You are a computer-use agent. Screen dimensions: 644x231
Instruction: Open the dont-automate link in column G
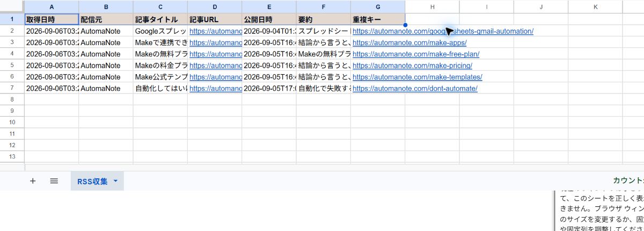(x=415, y=88)
